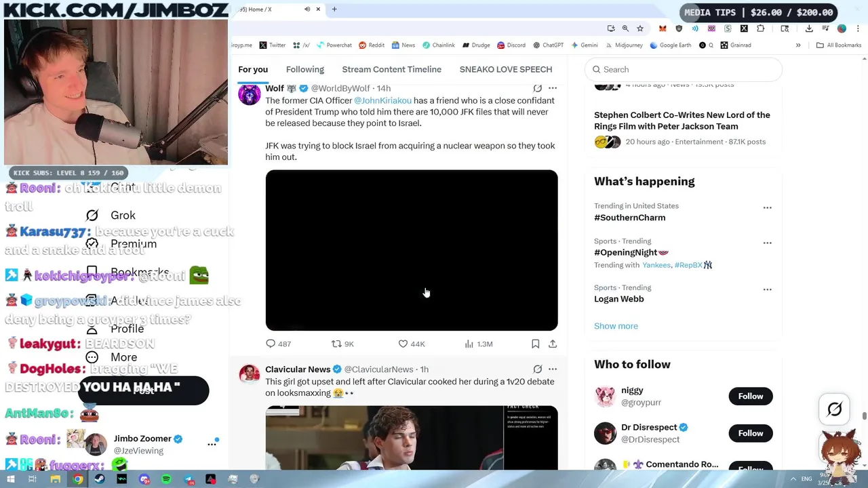Open the More item in the X sidebar
Viewport: 868px width, 488px height.
112,357
